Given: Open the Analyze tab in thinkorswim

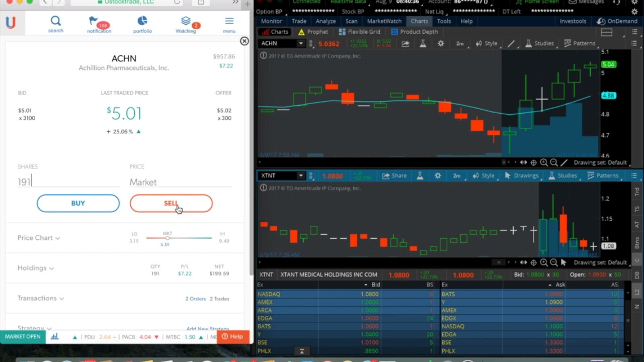Looking at the screenshot, I should 326,21.
